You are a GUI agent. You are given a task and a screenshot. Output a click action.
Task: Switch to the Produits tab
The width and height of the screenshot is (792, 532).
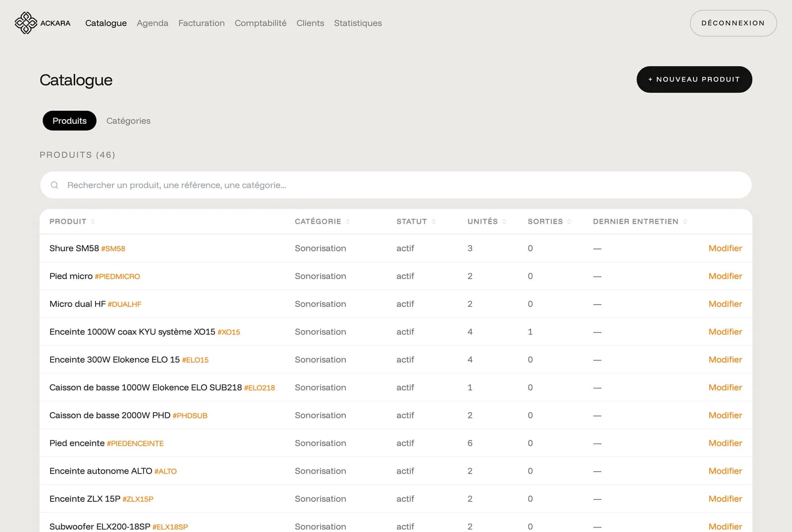pyautogui.click(x=69, y=121)
